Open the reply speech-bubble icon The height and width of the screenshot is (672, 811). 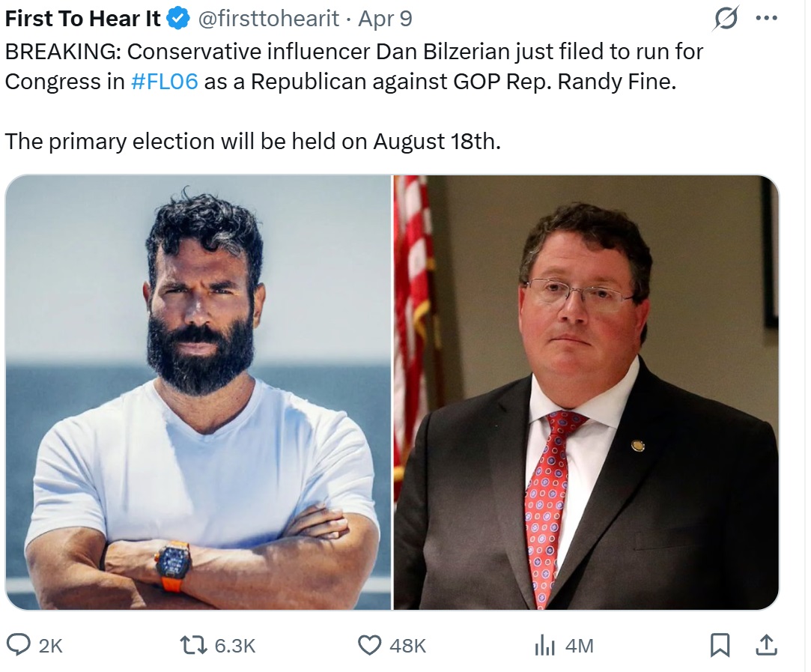(19, 646)
